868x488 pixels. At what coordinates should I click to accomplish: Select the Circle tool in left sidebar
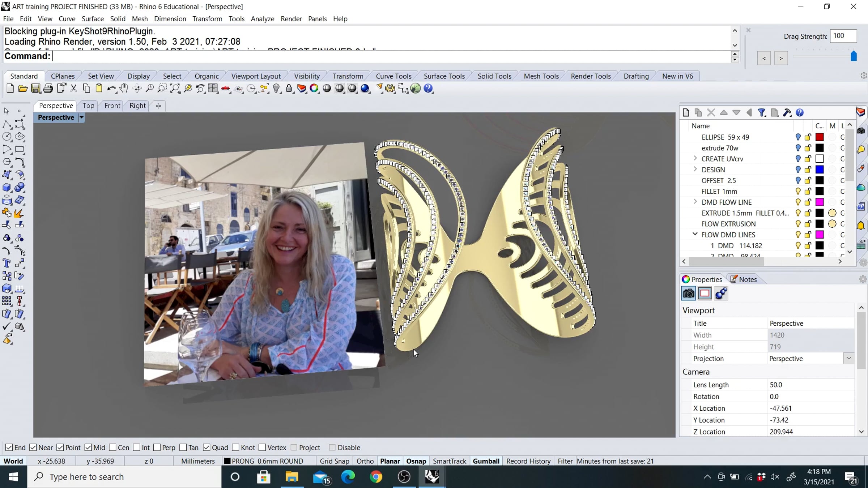(7, 137)
